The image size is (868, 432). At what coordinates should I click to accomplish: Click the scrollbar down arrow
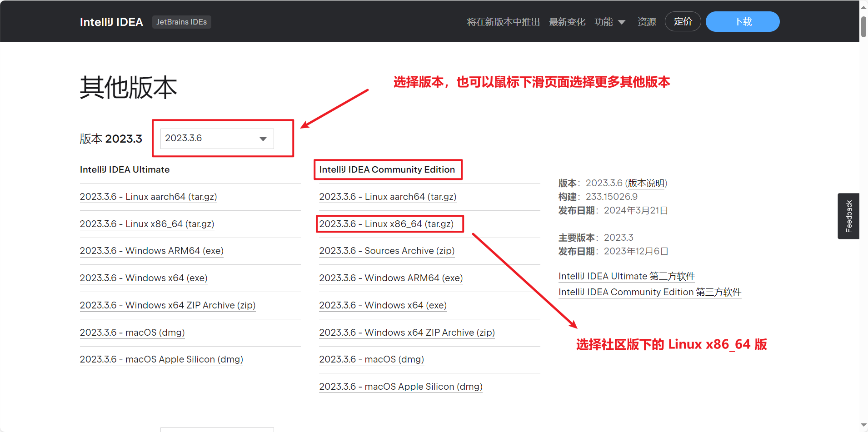coord(863,426)
